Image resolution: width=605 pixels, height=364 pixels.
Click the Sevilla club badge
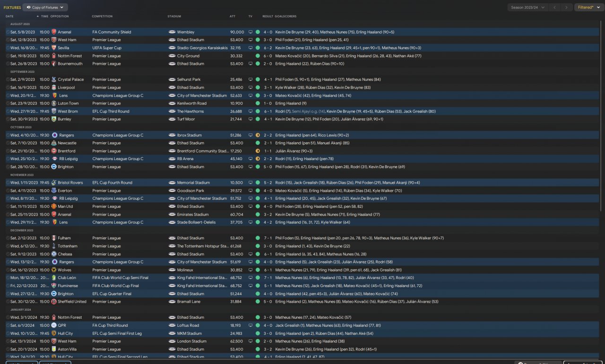pos(54,48)
